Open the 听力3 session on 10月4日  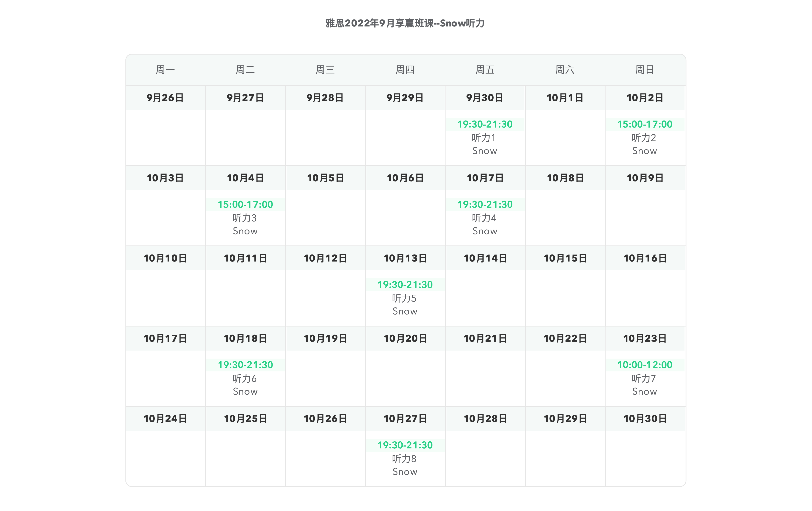coord(245,218)
